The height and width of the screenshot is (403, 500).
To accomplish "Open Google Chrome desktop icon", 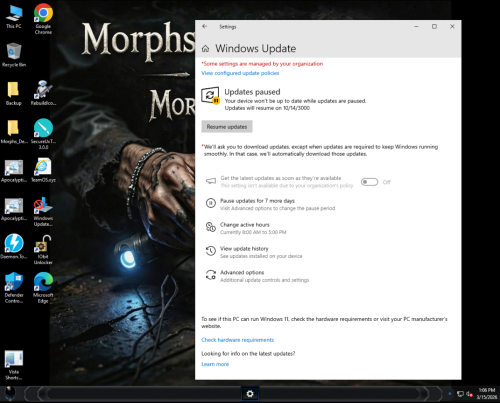I will (x=43, y=19).
